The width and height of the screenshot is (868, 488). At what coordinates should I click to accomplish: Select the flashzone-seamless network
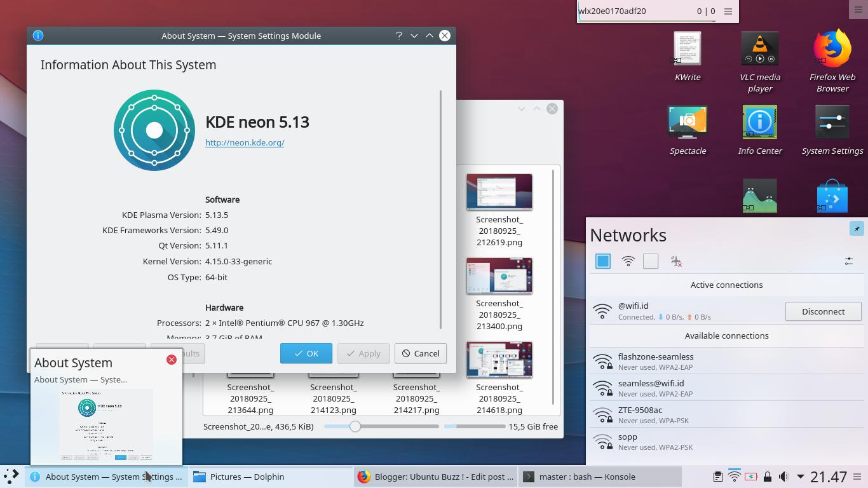(726, 362)
